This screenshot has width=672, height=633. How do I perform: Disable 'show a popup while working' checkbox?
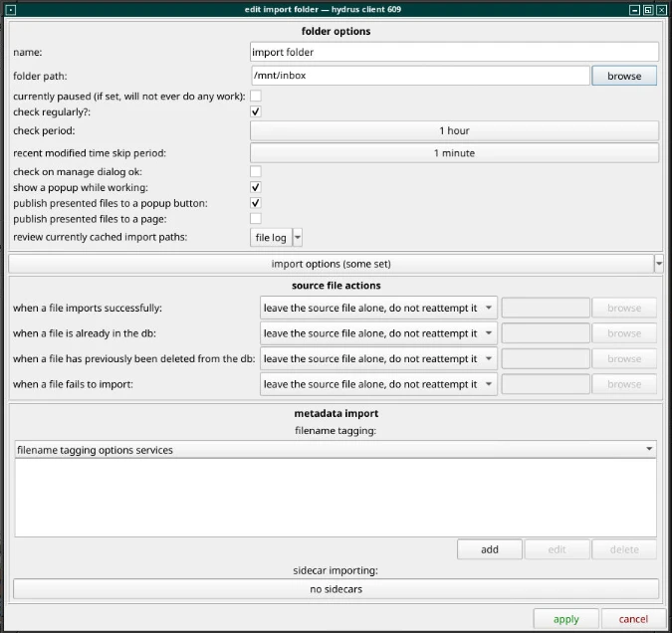[256, 187]
